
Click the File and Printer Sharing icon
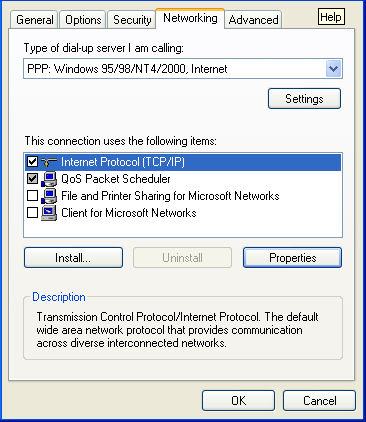pyautogui.click(x=49, y=196)
